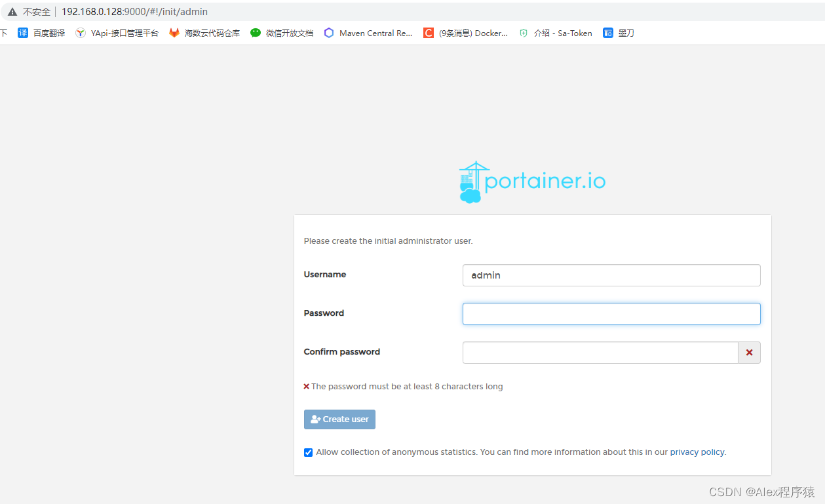This screenshot has height=504, width=825.
Task: Open the Maven Central Re... bookmark
Action: point(368,33)
